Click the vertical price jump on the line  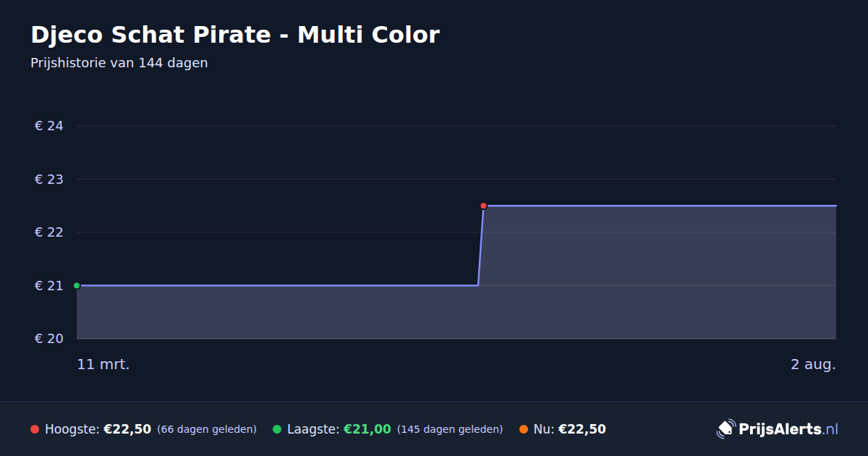pyautogui.click(x=480, y=245)
